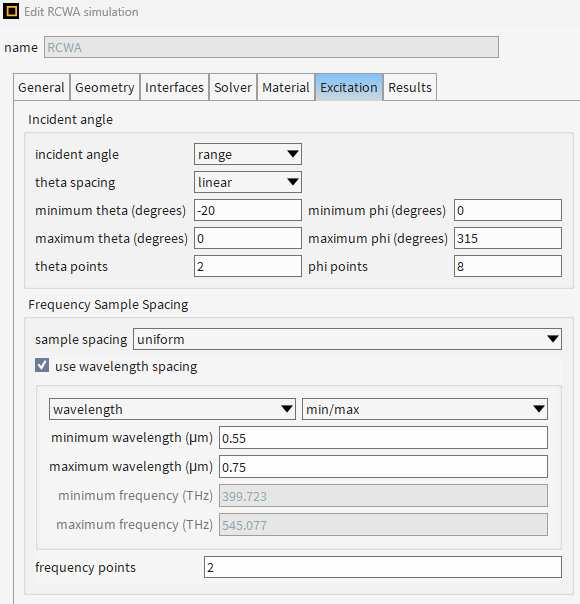Click the phi points label
Screen dimensions: 580x604
(338, 267)
